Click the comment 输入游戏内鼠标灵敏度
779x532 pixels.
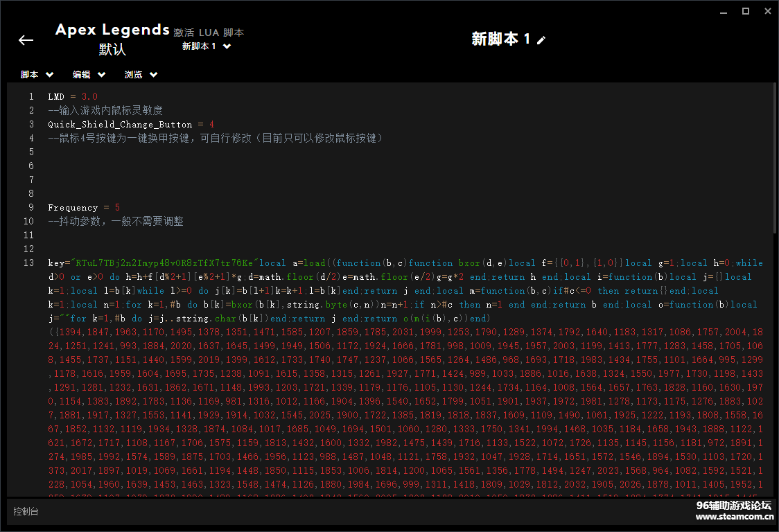(x=105, y=110)
